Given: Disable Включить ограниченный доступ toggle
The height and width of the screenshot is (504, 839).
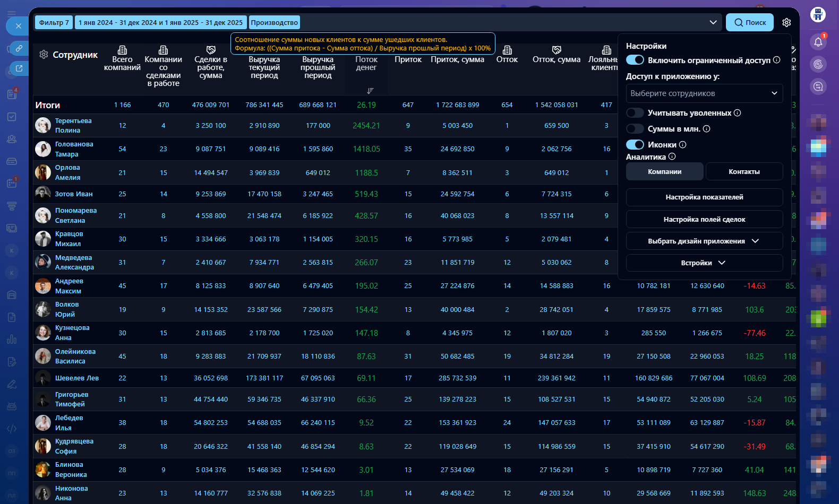Looking at the screenshot, I should coord(635,60).
